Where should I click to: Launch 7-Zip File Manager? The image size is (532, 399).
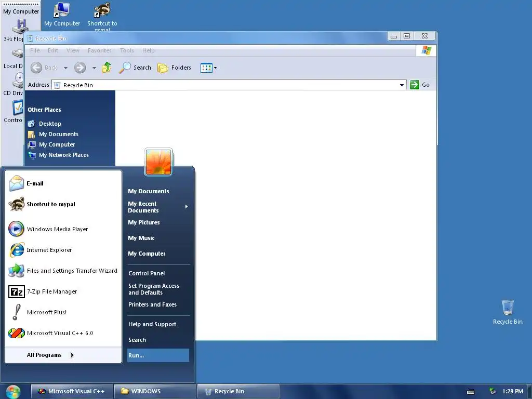click(x=63, y=291)
